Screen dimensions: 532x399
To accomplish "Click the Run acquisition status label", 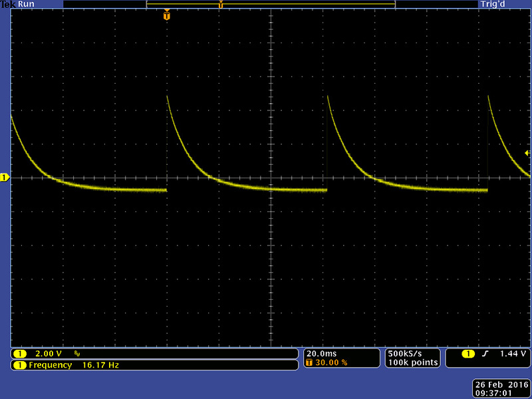I will (27, 4).
